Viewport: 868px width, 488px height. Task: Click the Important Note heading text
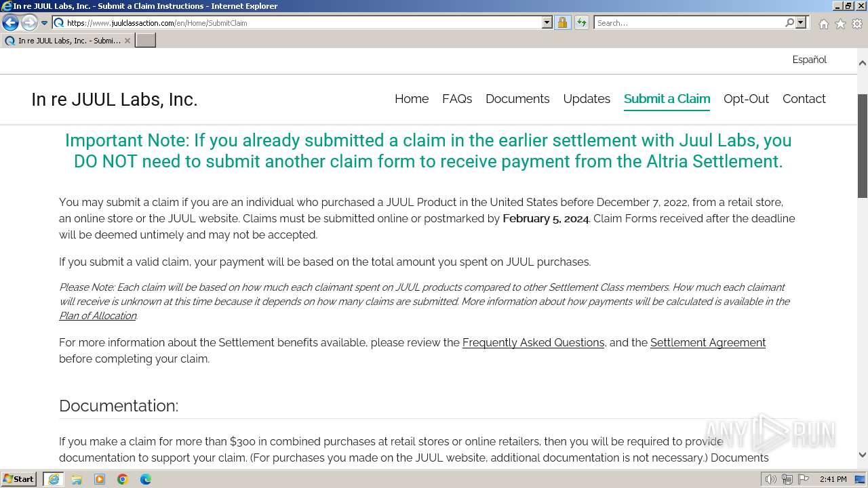tap(429, 151)
